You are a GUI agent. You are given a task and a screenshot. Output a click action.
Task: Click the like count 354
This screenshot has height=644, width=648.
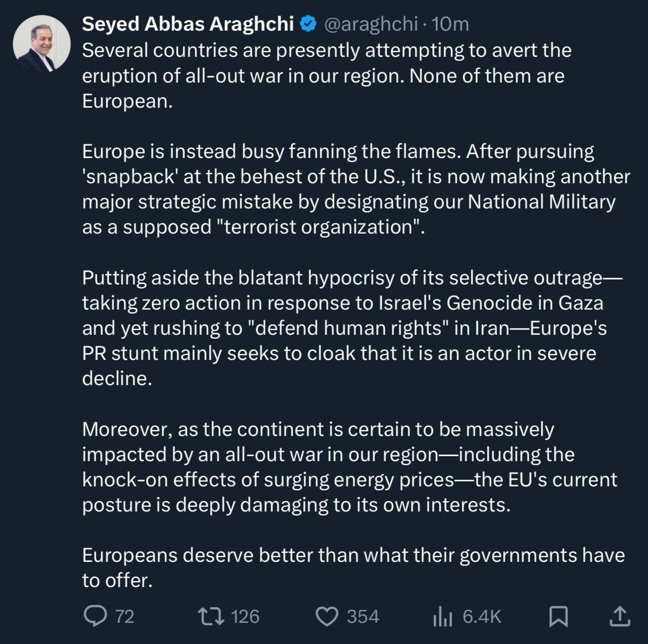point(362,617)
